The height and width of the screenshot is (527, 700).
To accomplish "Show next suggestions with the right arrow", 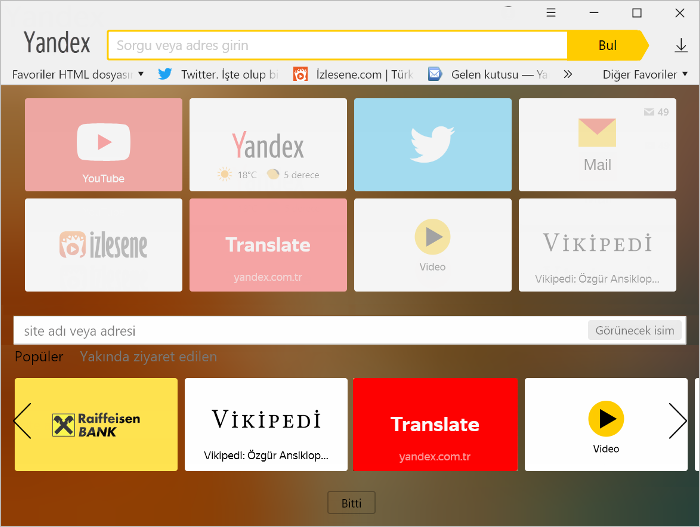I will 677,421.
